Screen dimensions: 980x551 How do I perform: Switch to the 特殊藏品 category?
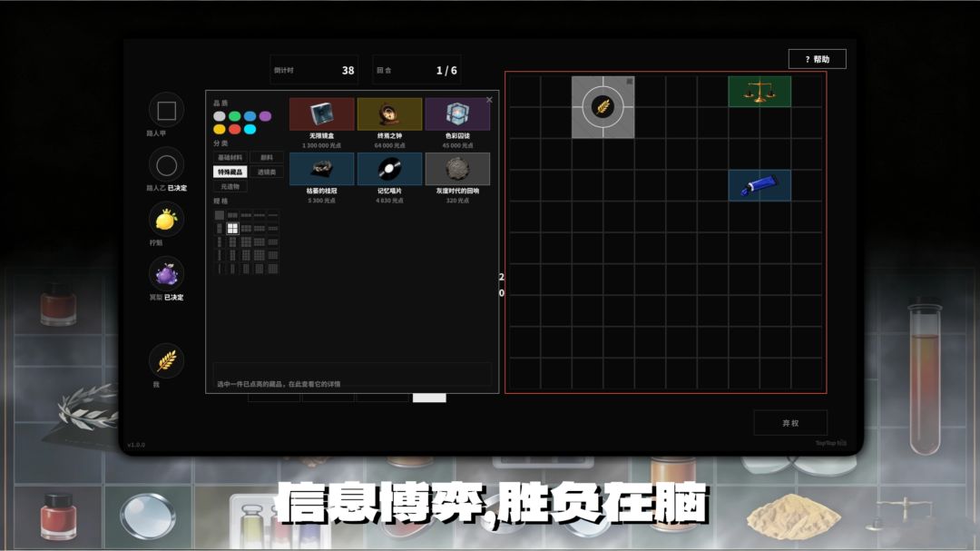tap(230, 172)
